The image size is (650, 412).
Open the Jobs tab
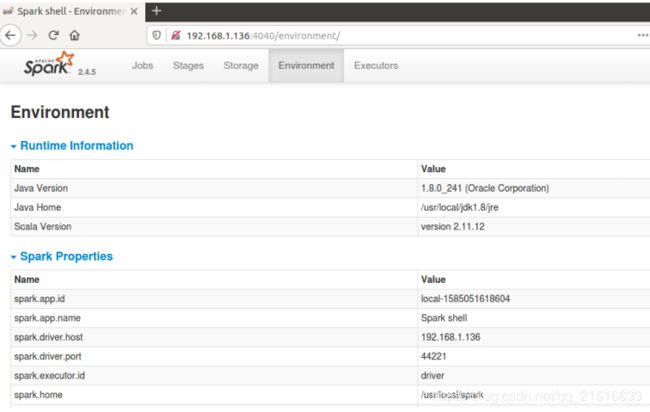pos(143,65)
